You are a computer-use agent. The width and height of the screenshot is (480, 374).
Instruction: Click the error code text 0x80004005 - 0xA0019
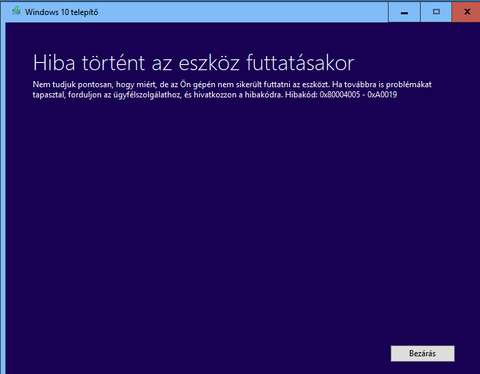(358, 95)
